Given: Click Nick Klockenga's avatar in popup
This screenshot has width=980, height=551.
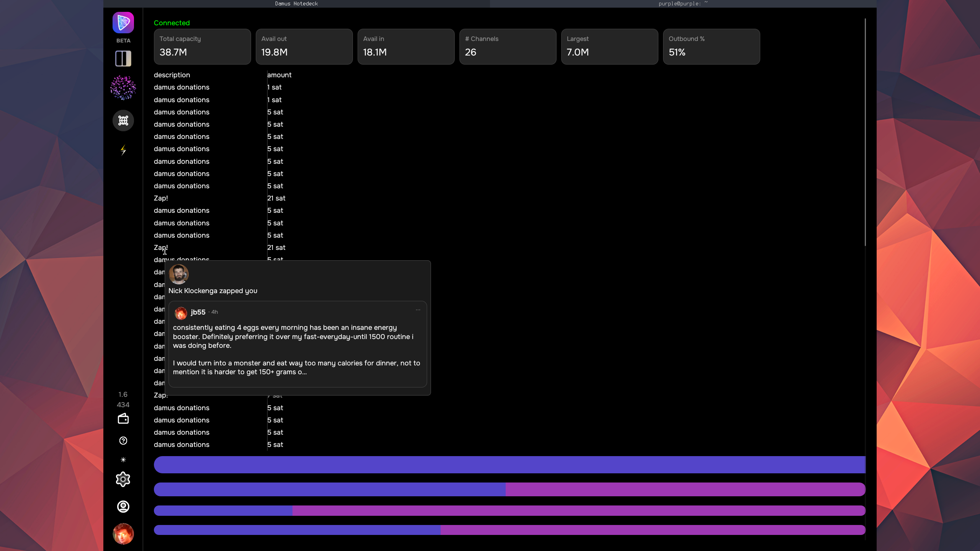Looking at the screenshot, I should [x=179, y=274].
